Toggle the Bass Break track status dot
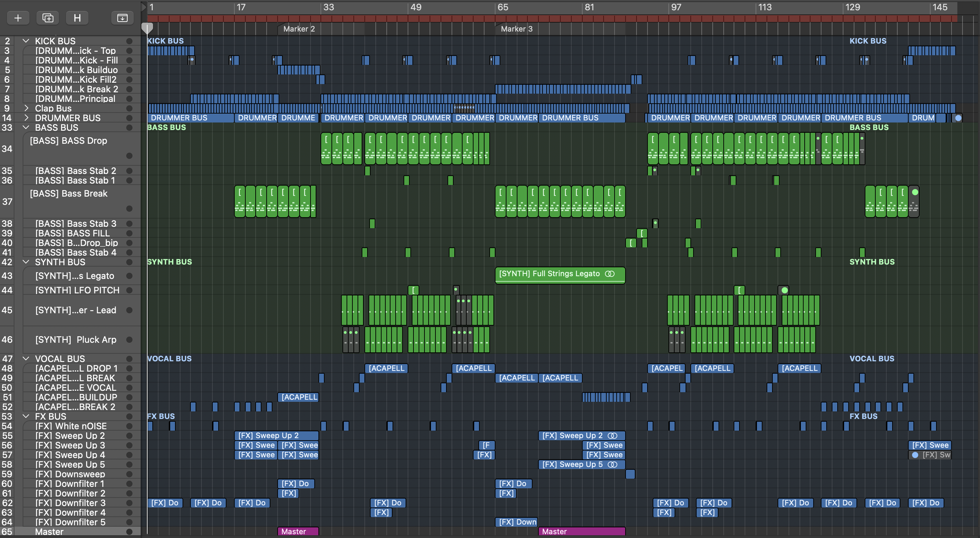The width and height of the screenshot is (980, 538). tap(129, 209)
